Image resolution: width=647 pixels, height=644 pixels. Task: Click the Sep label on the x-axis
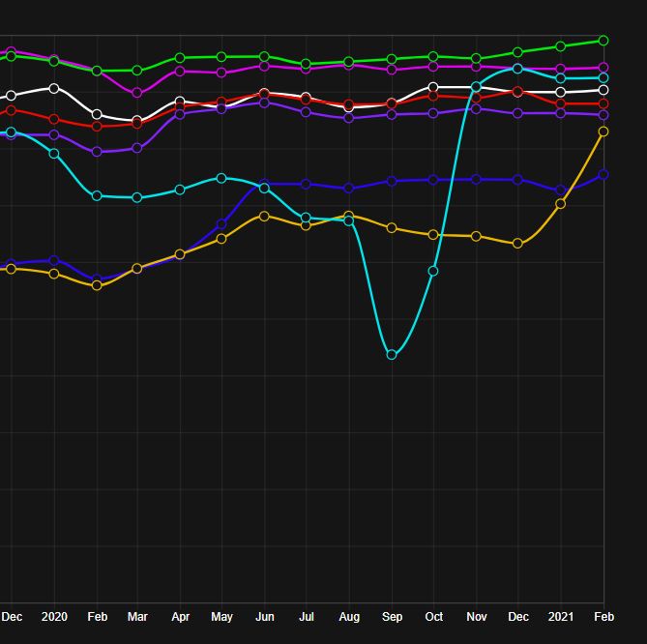392,616
